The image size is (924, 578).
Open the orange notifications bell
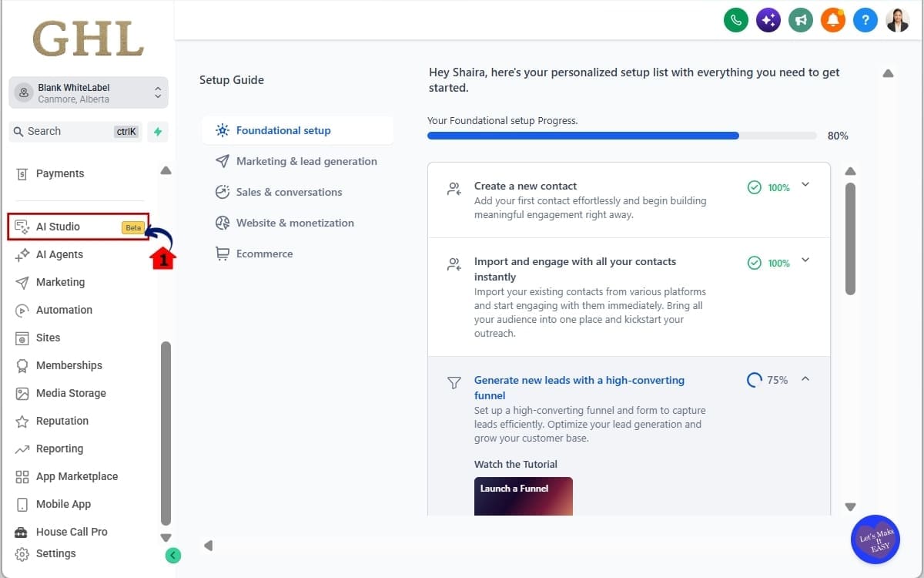pos(832,20)
